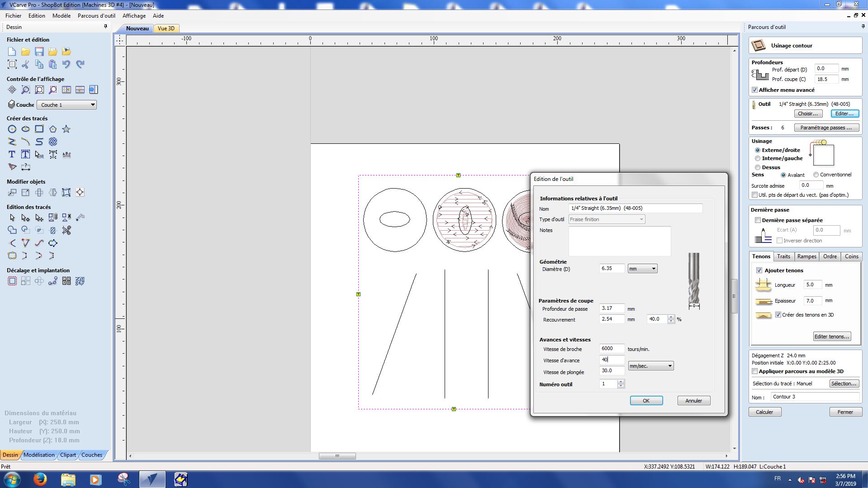
Task: Click the Save file disk icon
Action: tap(39, 52)
